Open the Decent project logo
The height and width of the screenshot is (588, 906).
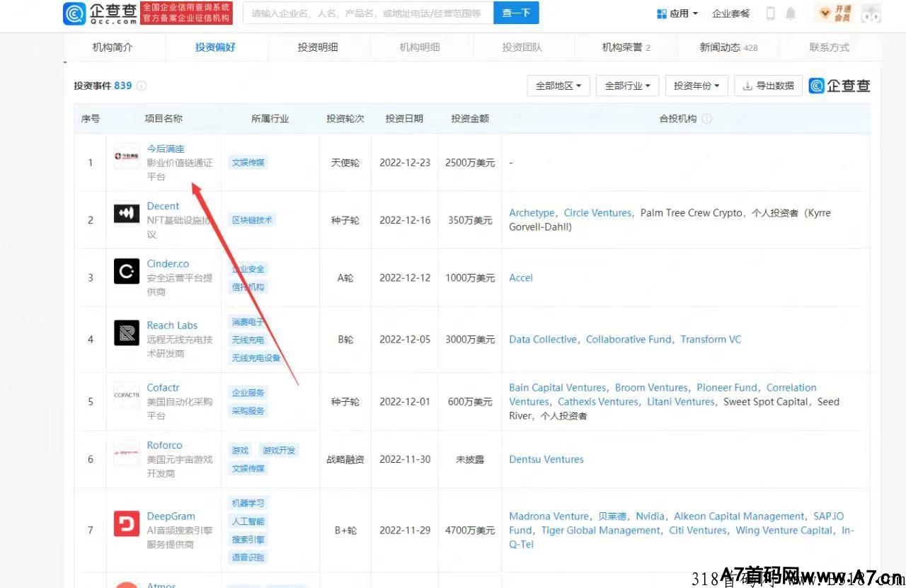pos(127,214)
